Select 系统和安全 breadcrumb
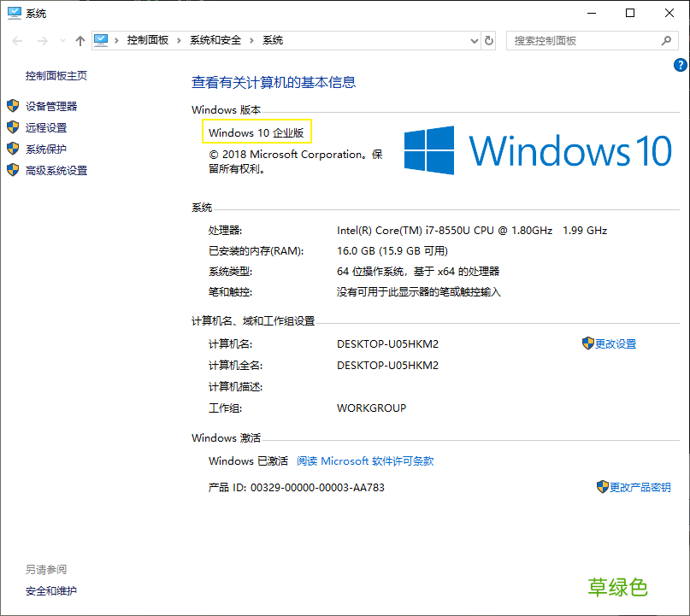Viewport: 690px width, 616px height. point(215,40)
